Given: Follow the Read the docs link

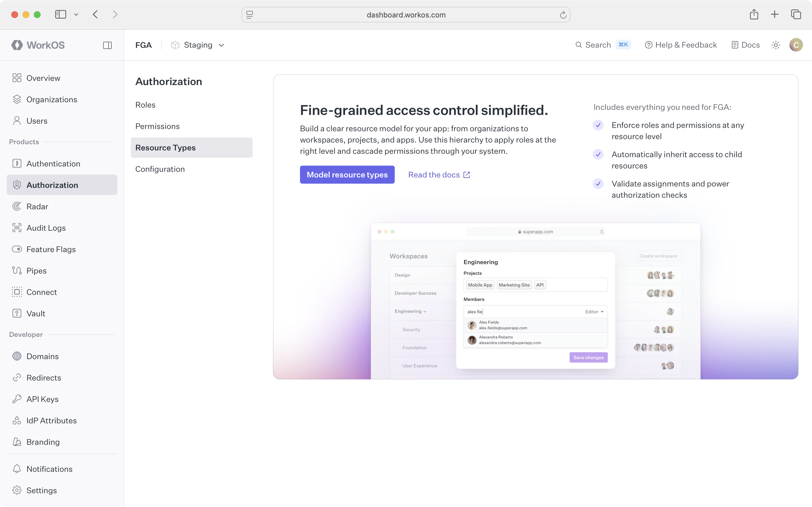Looking at the screenshot, I should [439, 175].
